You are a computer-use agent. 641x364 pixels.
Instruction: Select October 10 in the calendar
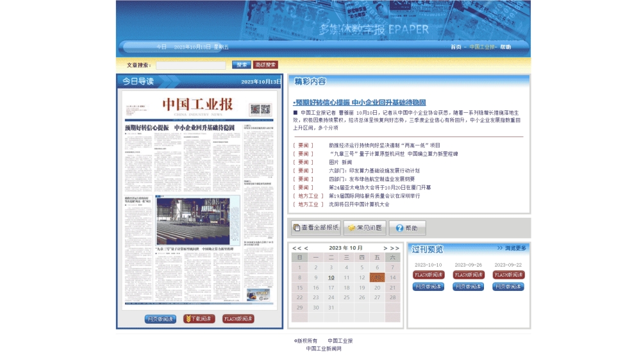[x=331, y=277]
